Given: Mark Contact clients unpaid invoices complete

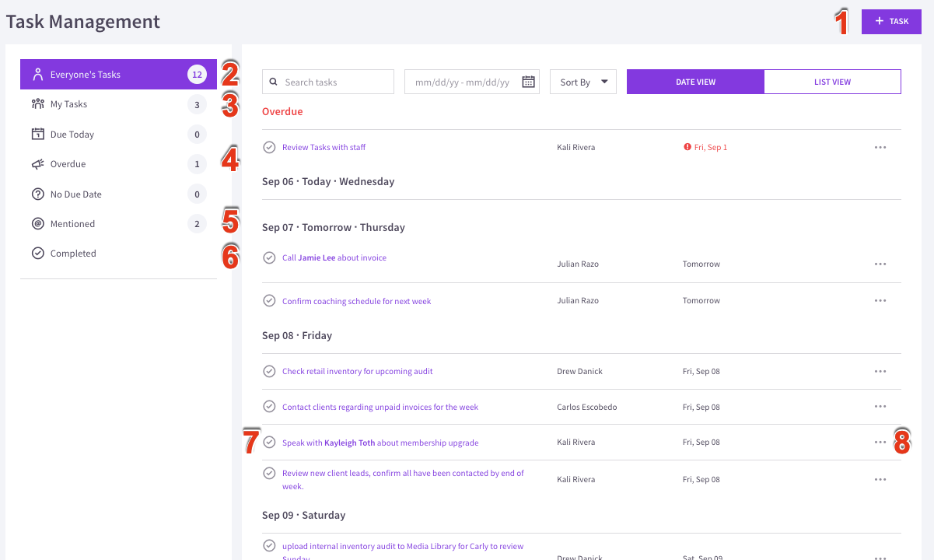Looking at the screenshot, I should (x=269, y=406).
